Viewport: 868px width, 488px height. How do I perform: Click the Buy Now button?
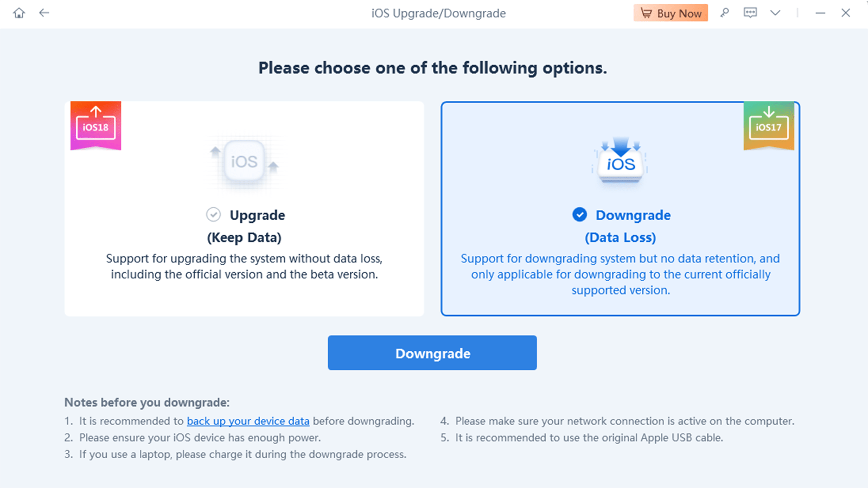(x=671, y=12)
